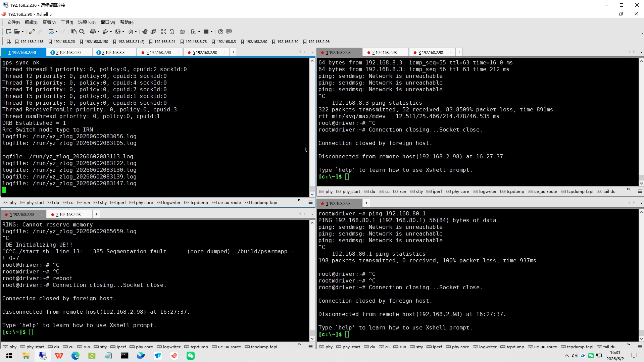Click the New session toolbar icon

pos(9,32)
